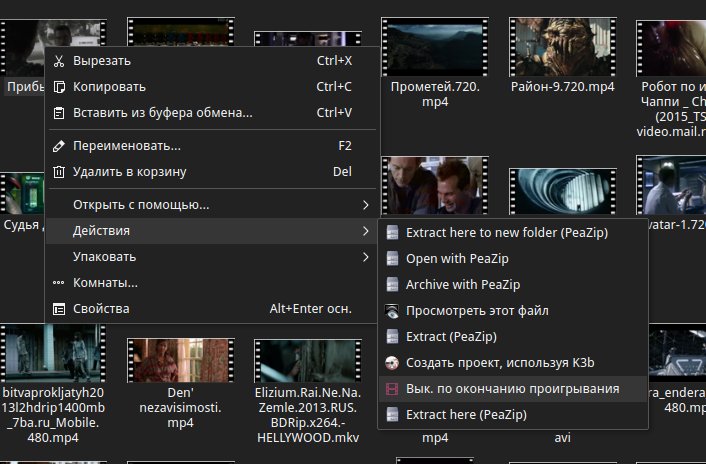
Task: Click the preview icon beside Просмотреть этот файл
Action: (392, 311)
